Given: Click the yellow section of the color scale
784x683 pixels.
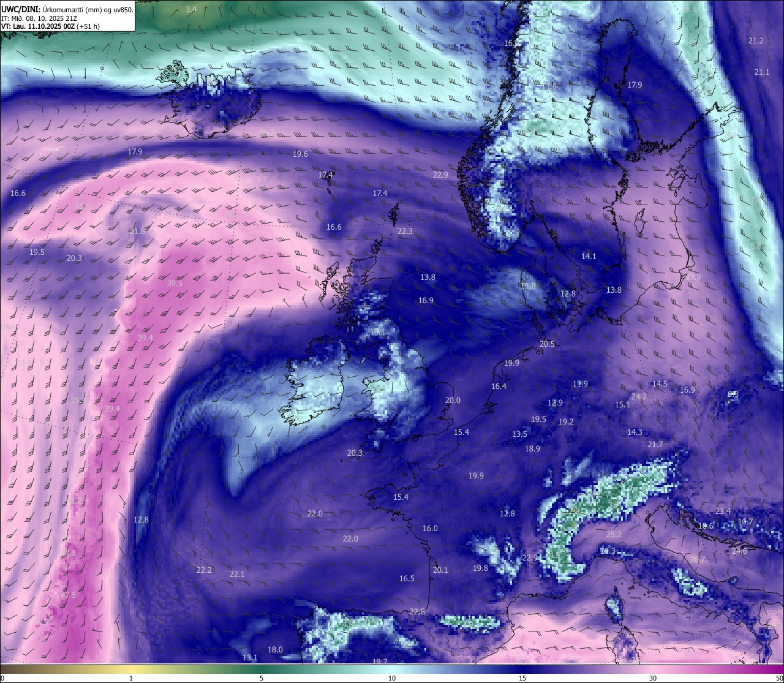Looking at the screenshot, I should [x=130, y=669].
